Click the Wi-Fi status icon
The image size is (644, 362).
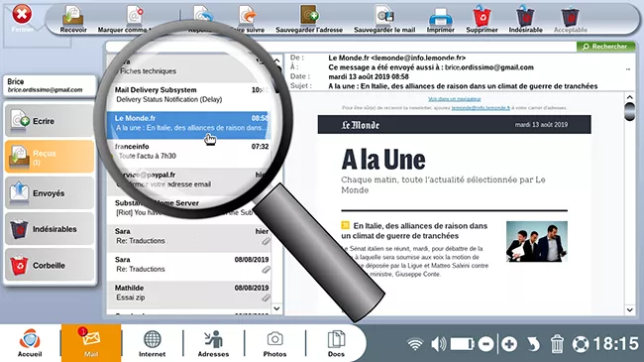pos(415,344)
